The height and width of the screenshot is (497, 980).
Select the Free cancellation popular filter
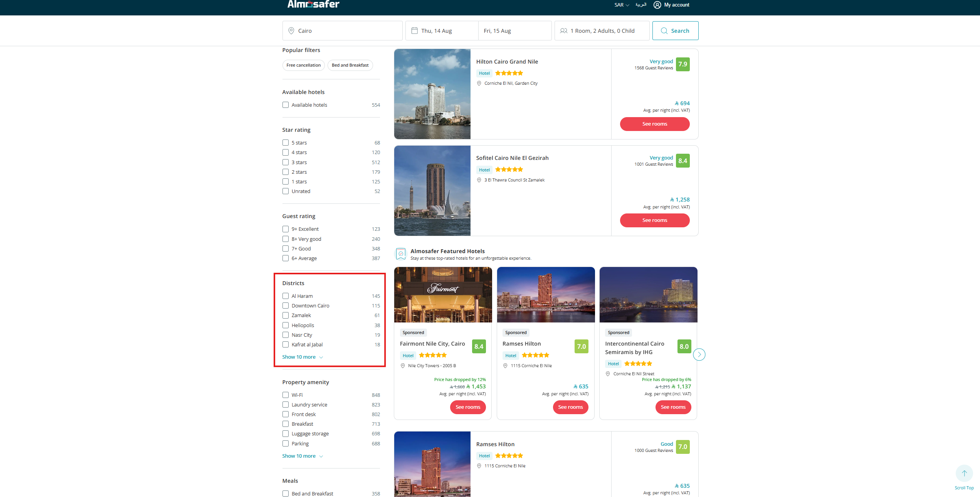click(303, 65)
